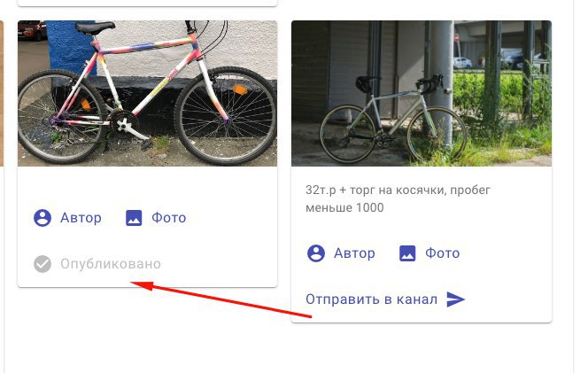Open the white road bike photo
This screenshot has height=373, width=588.
coord(422,93)
